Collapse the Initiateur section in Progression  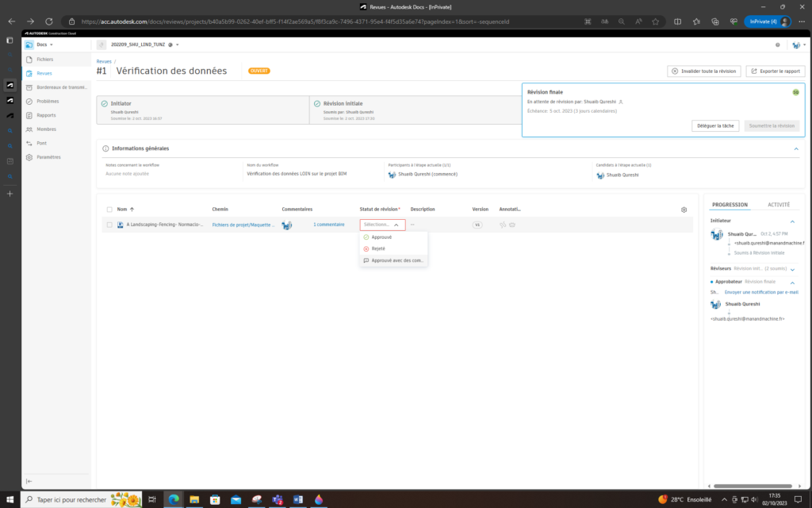click(x=791, y=221)
